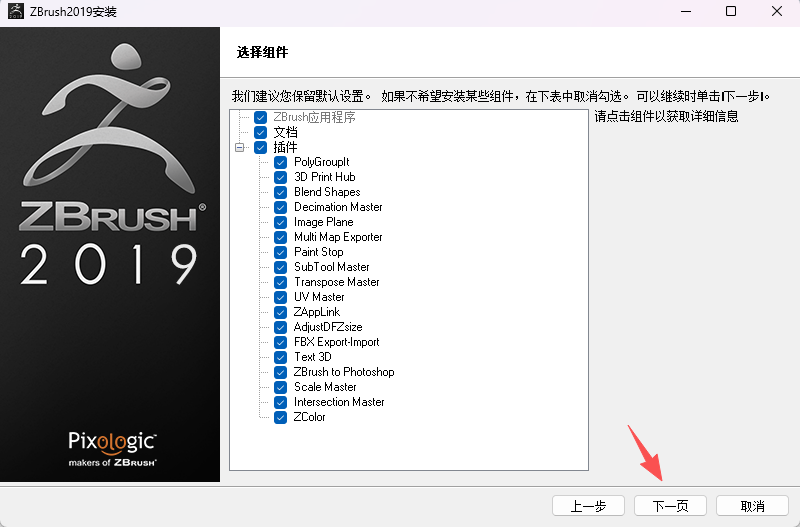The height and width of the screenshot is (527, 800).
Task: Go back with the 上一步 button
Action: tap(588, 506)
